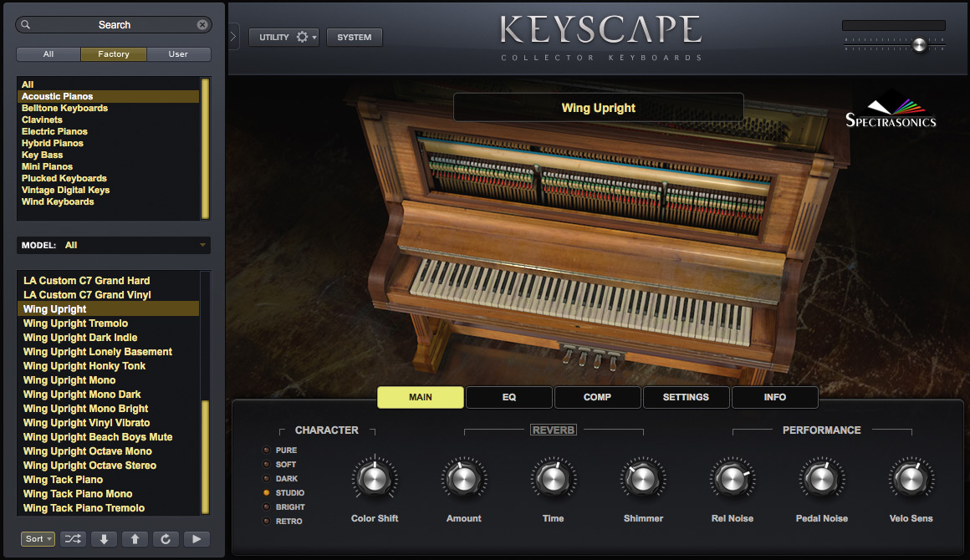Select the DARK character option
This screenshot has height=560, width=970.
click(281, 478)
